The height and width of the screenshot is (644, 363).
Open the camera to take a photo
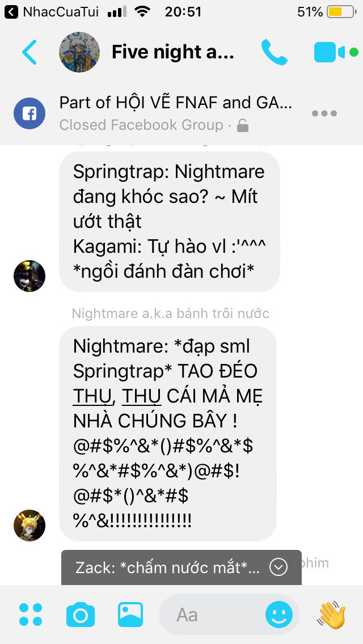[81, 615]
